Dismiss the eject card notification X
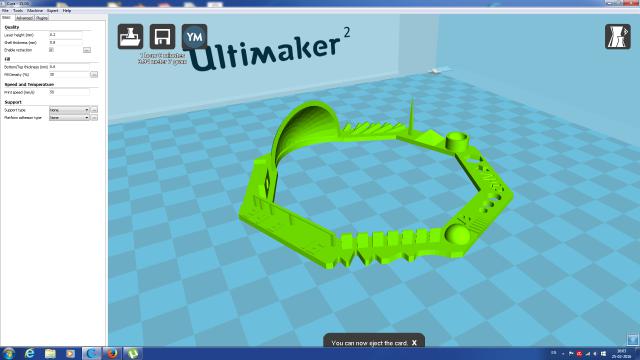The height and width of the screenshot is (360, 640). (414, 343)
